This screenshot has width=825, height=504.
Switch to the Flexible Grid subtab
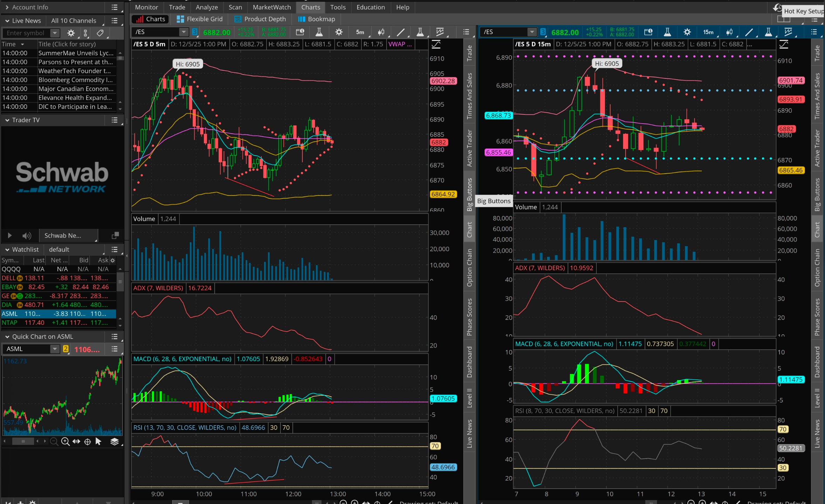(200, 19)
